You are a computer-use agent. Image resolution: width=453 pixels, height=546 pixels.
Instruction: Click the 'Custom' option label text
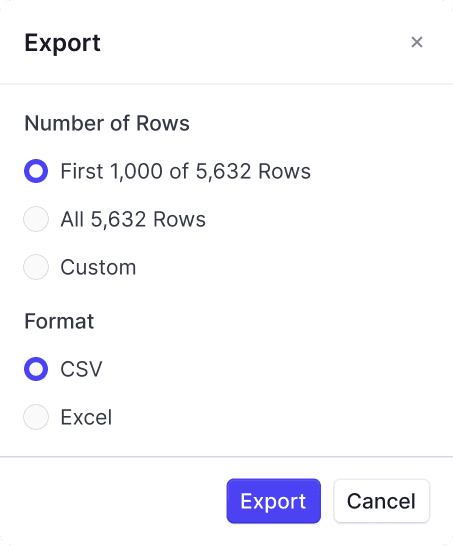pos(98,267)
